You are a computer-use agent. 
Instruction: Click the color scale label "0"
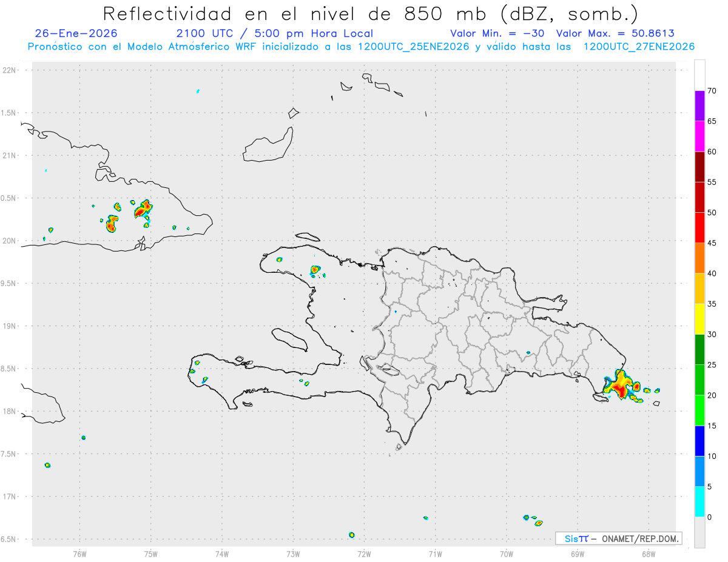(x=709, y=517)
